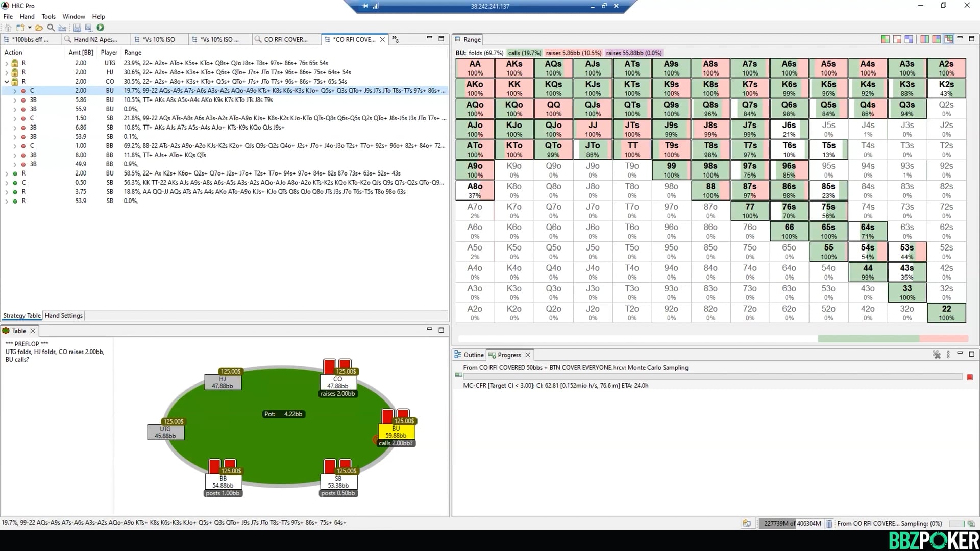Click the import hand icon in the toolbar
Viewport: 980px width, 551px height.
62,28
